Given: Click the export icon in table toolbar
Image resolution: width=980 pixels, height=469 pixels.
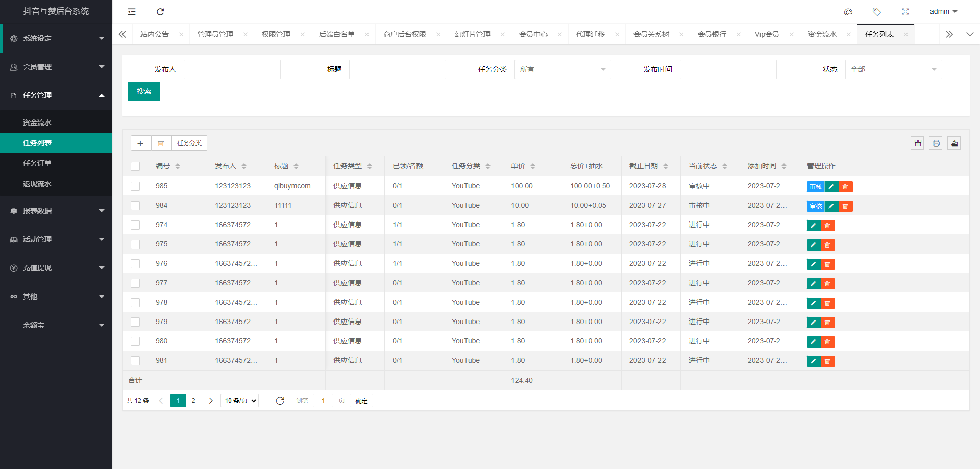Looking at the screenshot, I should (954, 143).
